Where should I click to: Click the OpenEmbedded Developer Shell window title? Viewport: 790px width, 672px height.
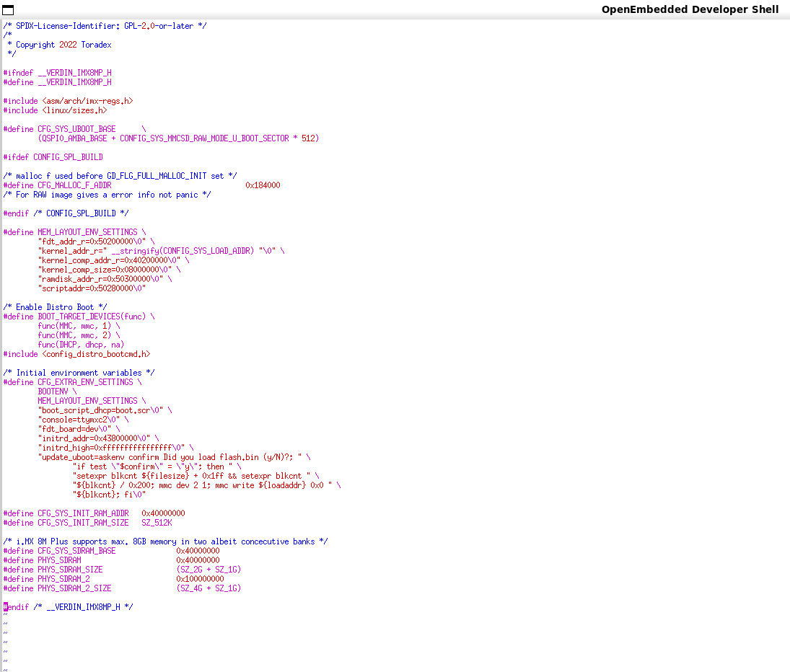point(690,9)
